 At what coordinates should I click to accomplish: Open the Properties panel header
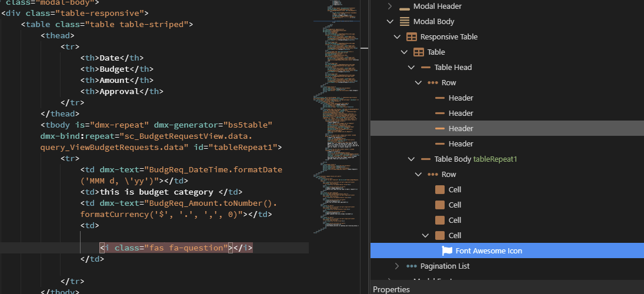(x=391, y=289)
